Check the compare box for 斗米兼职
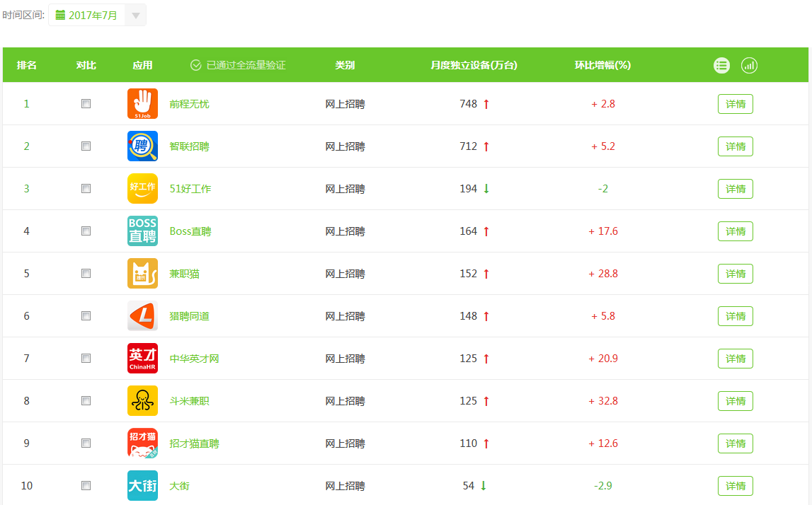Screen dimensions: 812x505 tap(86, 400)
